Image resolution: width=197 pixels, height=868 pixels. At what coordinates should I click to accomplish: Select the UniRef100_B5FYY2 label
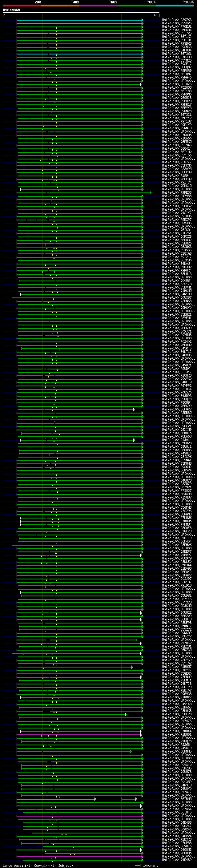pos(177,118)
